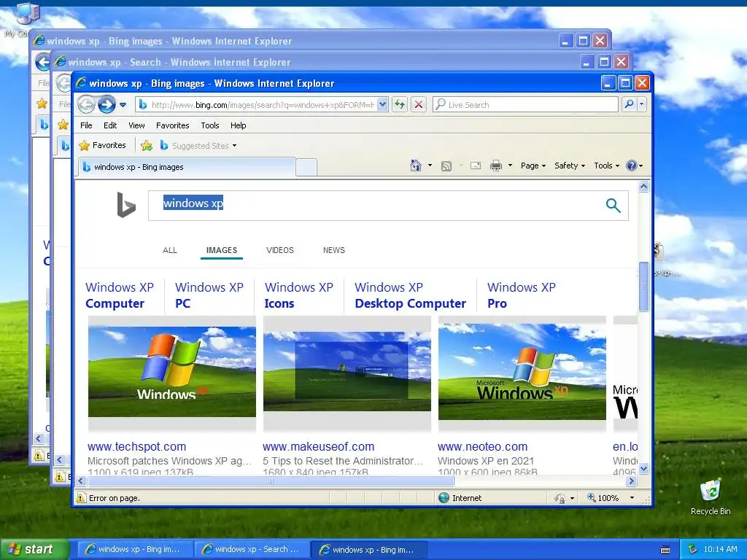
Task: Switch to NEWS search tab
Action: [334, 250]
